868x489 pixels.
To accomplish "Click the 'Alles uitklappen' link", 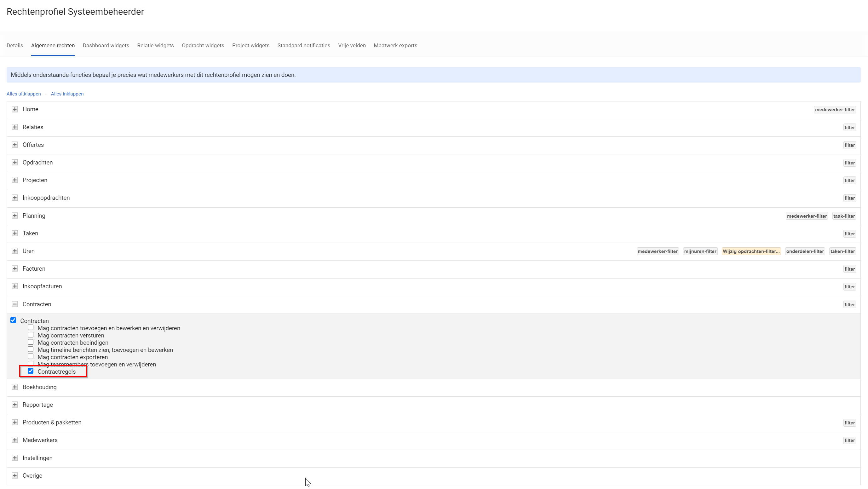I will pos(24,94).
